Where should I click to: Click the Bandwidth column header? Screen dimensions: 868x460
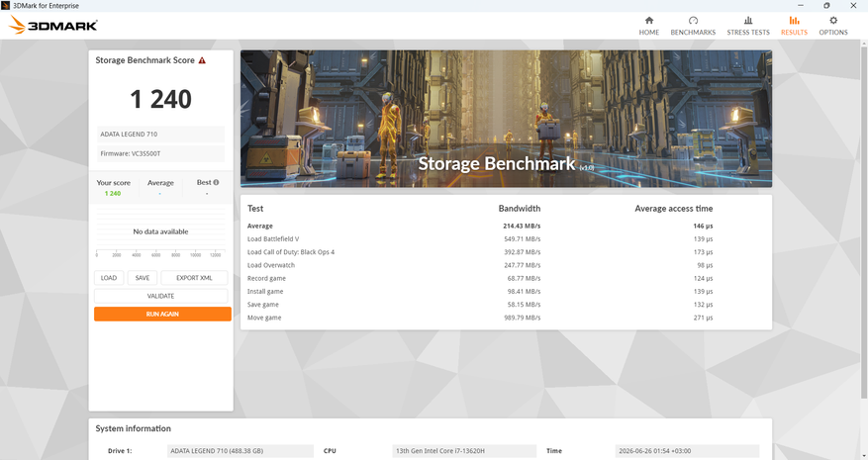[520, 209]
